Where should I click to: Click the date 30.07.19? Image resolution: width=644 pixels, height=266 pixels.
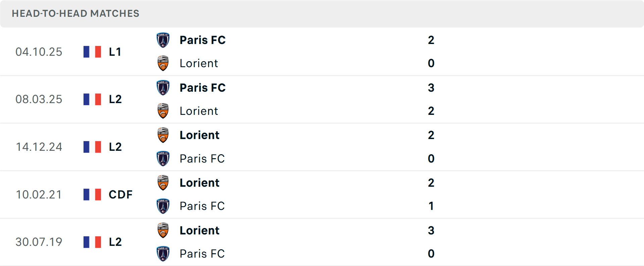[39, 242]
